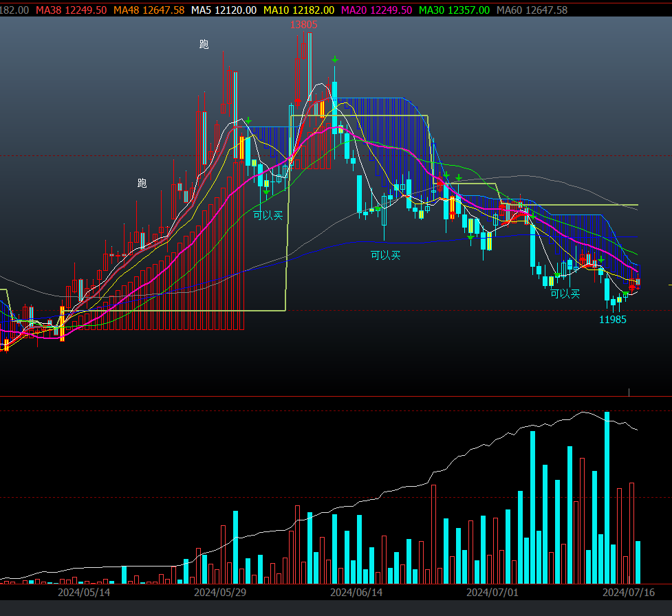
Task: Select the MA5 12120.00 indicator label
Action: [224, 10]
